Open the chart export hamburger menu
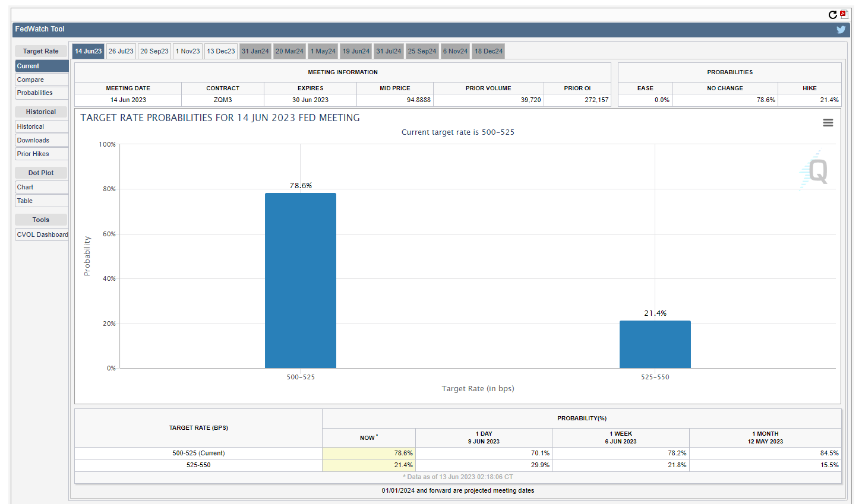Image resolution: width=862 pixels, height=504 pixels. pos(828,122)
